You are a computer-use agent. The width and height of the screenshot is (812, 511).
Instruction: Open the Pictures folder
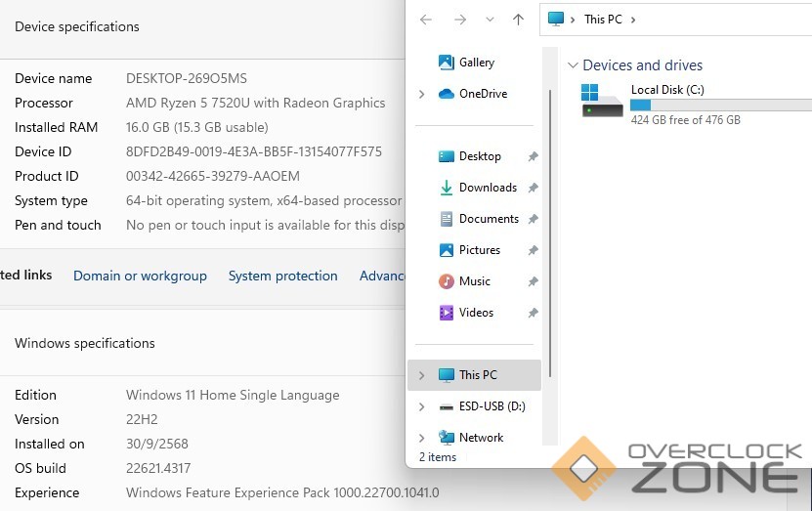[479, 250]
